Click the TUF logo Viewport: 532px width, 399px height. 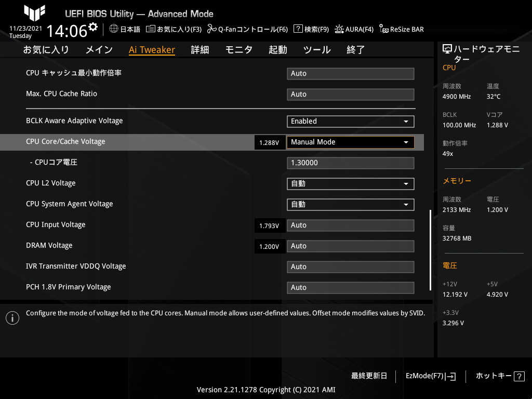[x=35, y=13]
